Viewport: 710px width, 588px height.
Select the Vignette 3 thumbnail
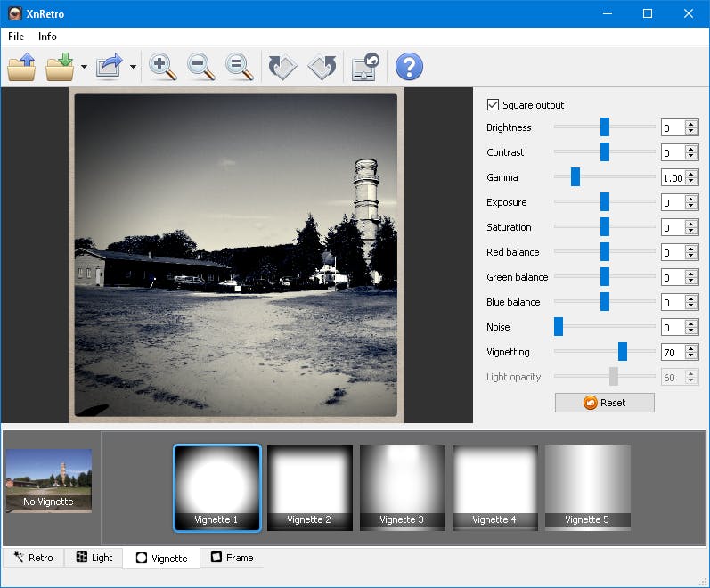[x=402, y=487]
